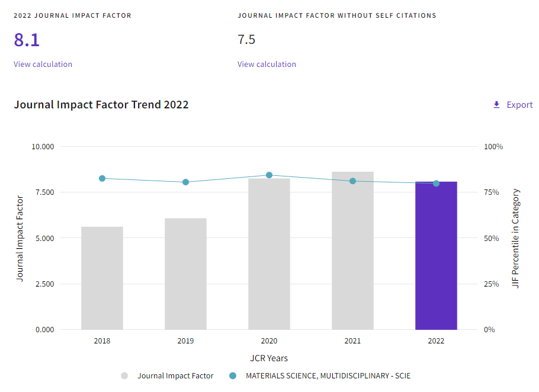Toggle the Journal Impact Factor legend label

175,375
